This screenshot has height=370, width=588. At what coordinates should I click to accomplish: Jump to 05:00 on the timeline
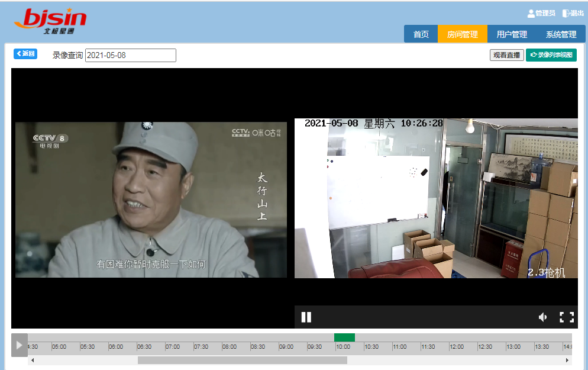coord(59,347)
